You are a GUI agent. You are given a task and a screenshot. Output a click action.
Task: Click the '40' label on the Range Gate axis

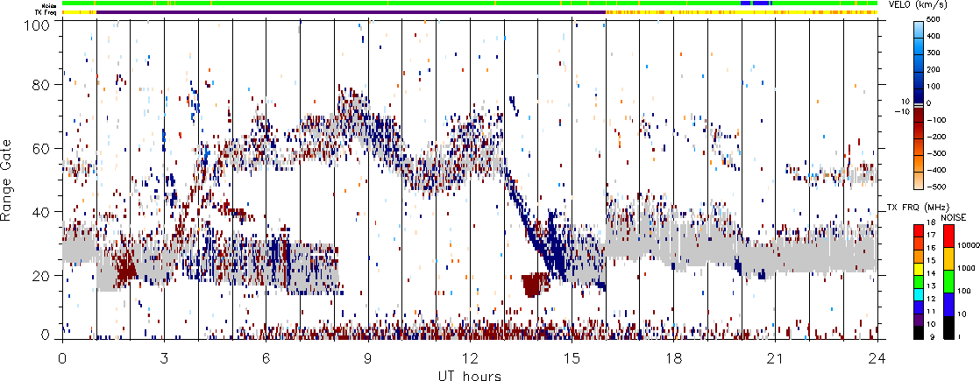click(46, 212)
